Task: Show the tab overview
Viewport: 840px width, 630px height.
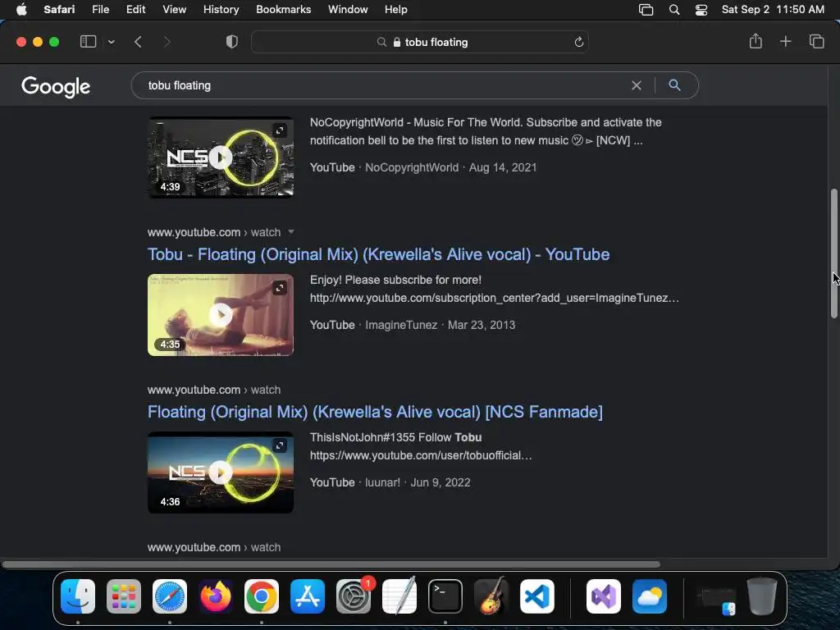Action: click(816, 41)
